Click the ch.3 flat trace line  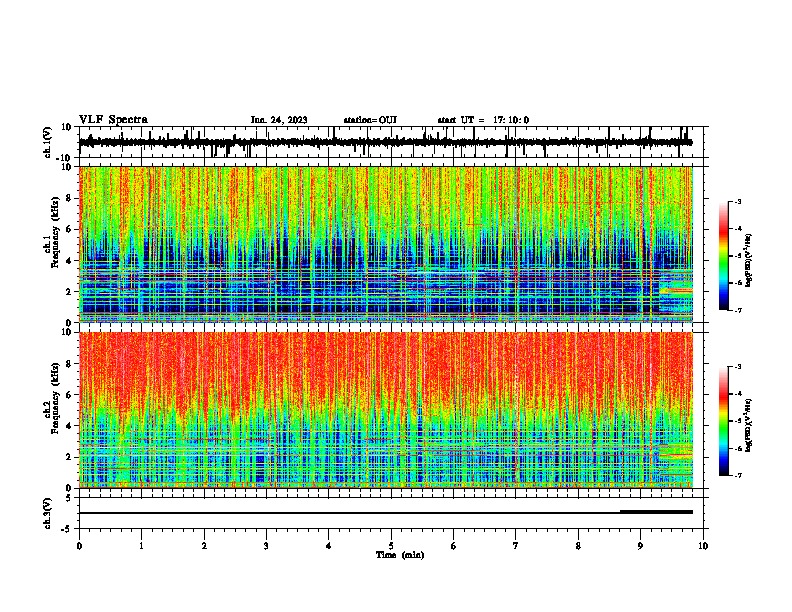tap(350, 513)
